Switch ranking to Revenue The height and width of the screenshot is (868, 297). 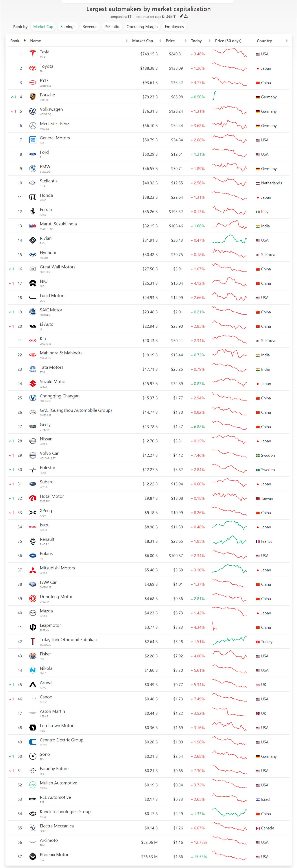click(x=90, y=27)
